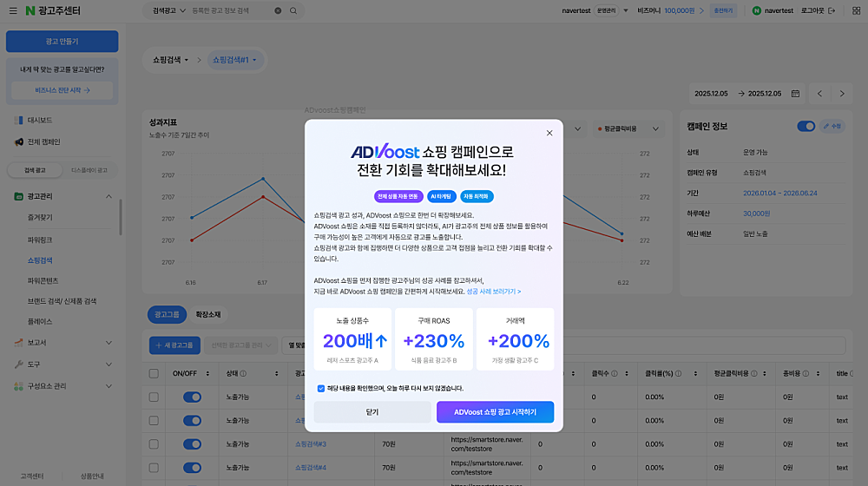
Task: Open the 쇼핑검색 breadcrumb dropdown
Action: click(x=170, y=60)
